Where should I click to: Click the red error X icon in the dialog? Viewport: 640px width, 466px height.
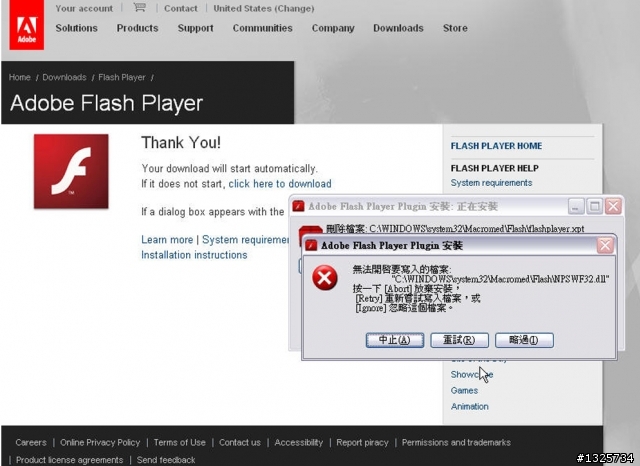[324, 278]
